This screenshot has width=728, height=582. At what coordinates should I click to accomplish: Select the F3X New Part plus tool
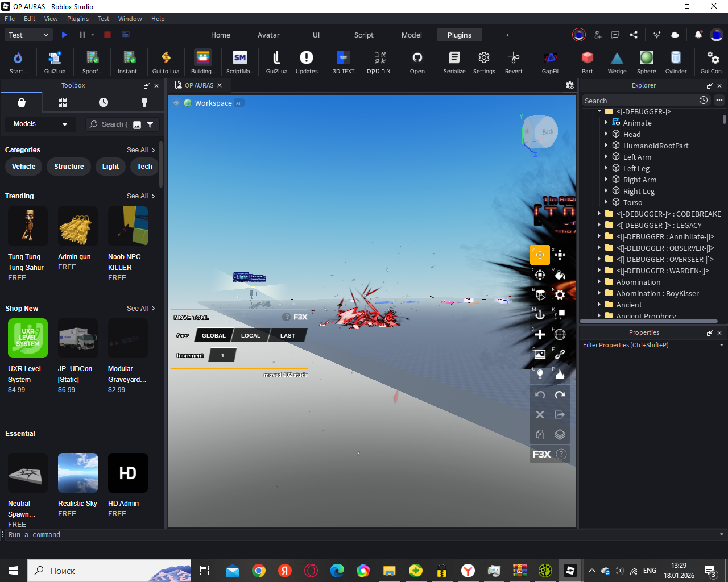tap(540, 334)
